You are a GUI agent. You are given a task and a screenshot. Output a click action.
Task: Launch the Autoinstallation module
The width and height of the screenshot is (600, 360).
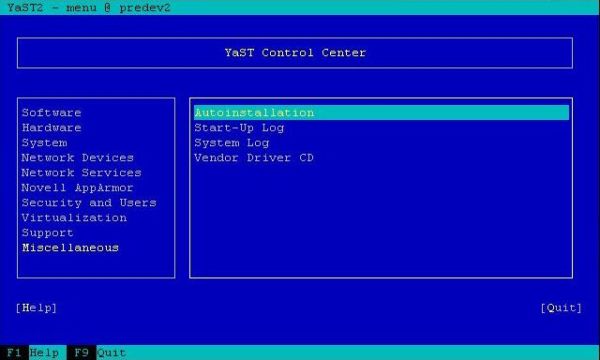click(382, 113)
